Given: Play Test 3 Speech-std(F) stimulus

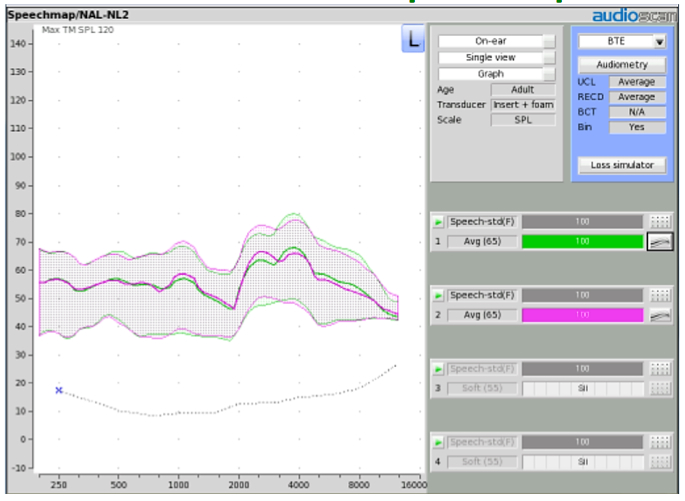Looking at the screenshot, I should pyautogui.click(x=438, y=370).
